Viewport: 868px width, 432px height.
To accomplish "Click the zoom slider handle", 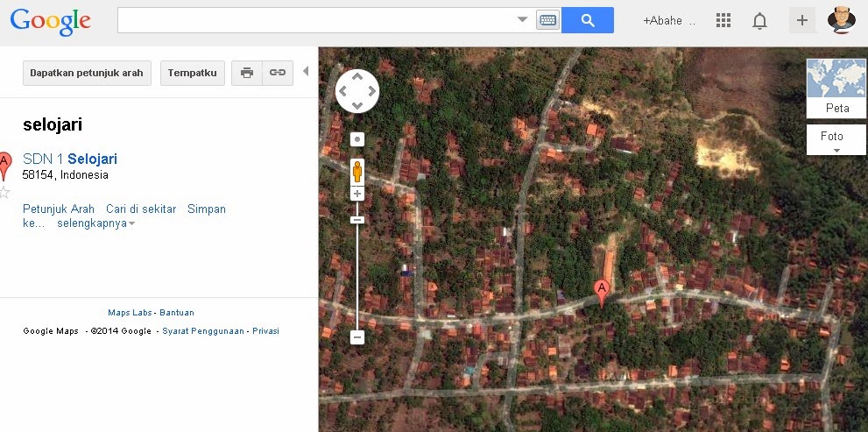I will (x=357, y=220).
